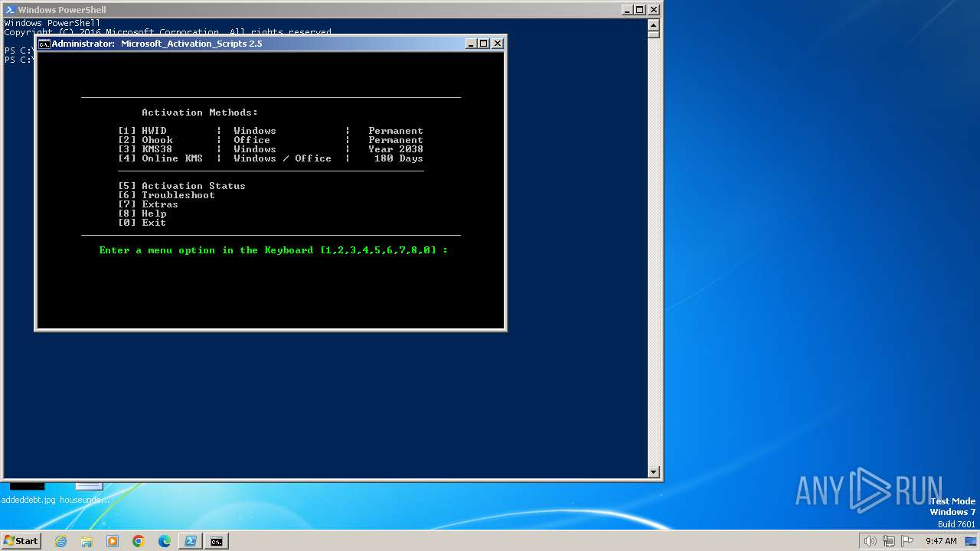980x551 pixels.
Task: Click the [3] KMS38 menu line
Action: point(270,149)
